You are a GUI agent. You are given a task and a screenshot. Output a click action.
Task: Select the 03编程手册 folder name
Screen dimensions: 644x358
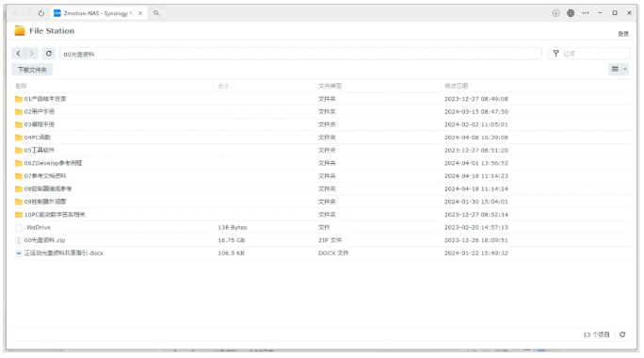tap(39, 124)
